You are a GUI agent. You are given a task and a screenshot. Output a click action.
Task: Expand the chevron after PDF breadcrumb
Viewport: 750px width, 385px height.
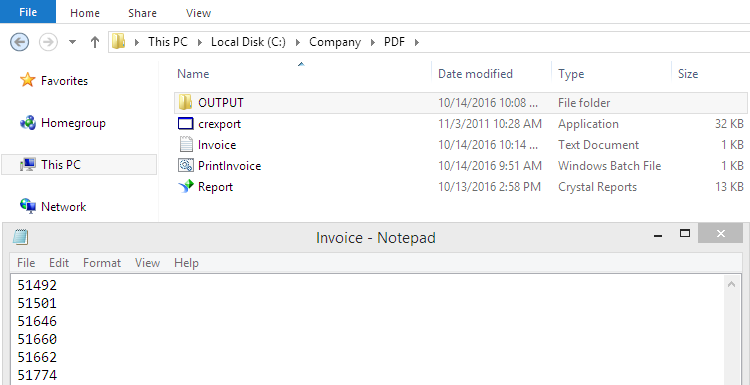point(417,42)
